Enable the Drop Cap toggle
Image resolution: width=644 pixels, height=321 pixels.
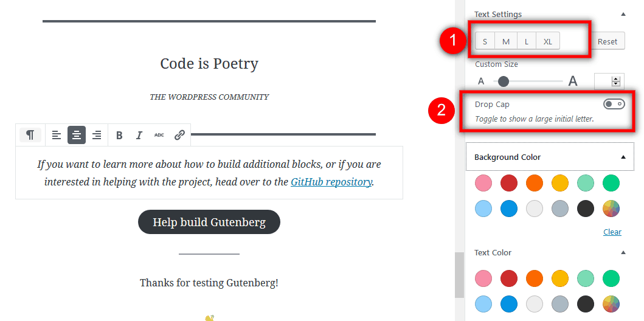pyautogui.click(x=614, y=104)
